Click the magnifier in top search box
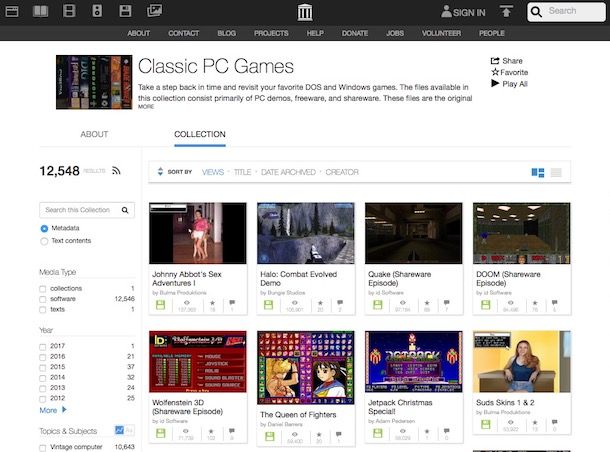Image resolution: width=610 pixels, height=452 pixels. coord(536,12)
